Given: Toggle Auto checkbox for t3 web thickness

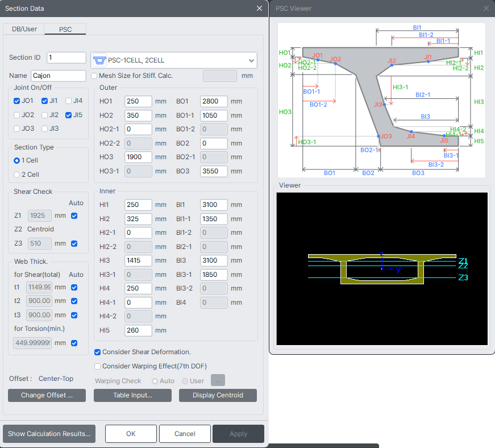Looking at the screenshot, I should click(x=74, y=315).
